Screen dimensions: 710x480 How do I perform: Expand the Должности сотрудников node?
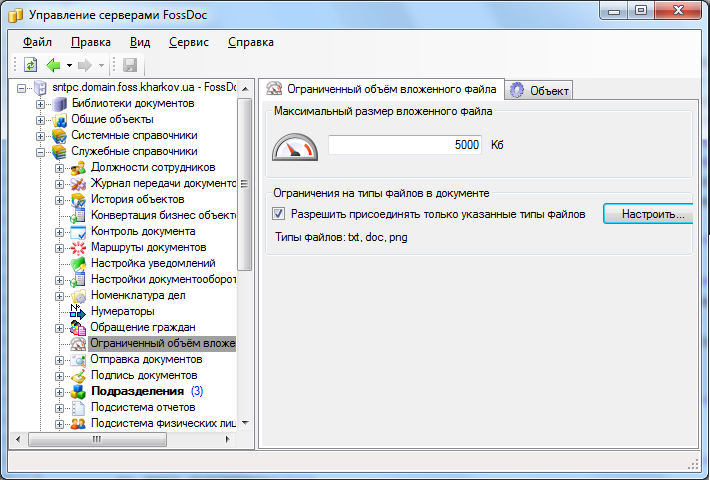coord(59,168)
